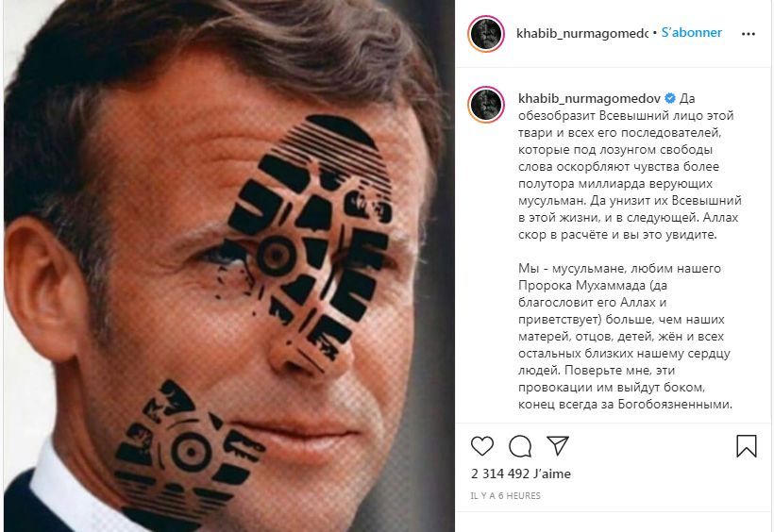Share the post with paper plane icon

click(558, 445)
